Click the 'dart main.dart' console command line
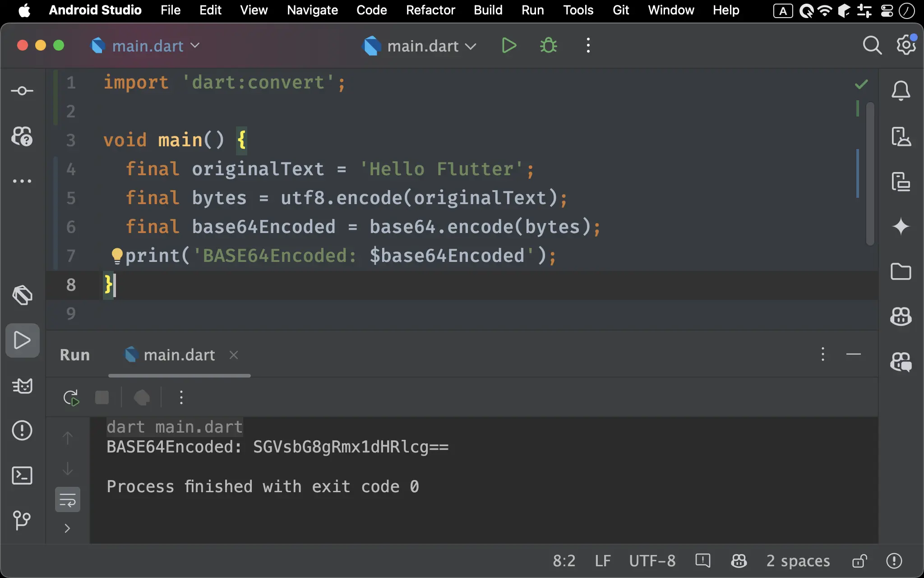This screenshot has height=578, width=924. [x=175, y=427]
